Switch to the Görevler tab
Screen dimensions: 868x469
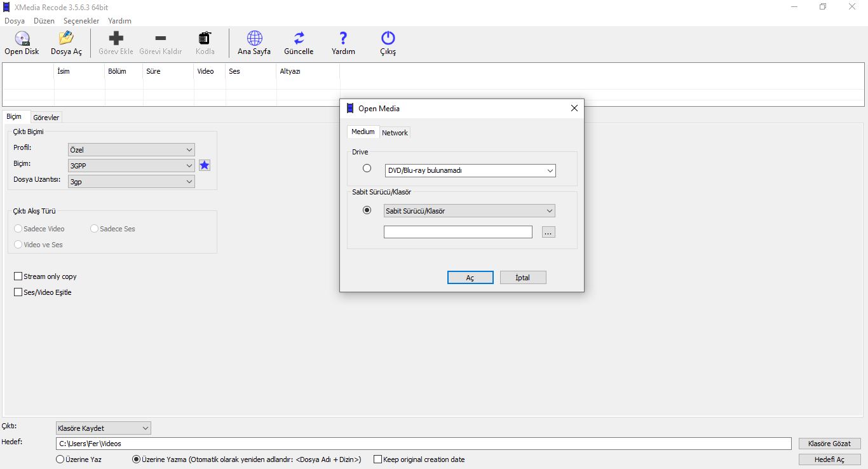point(46,118)
